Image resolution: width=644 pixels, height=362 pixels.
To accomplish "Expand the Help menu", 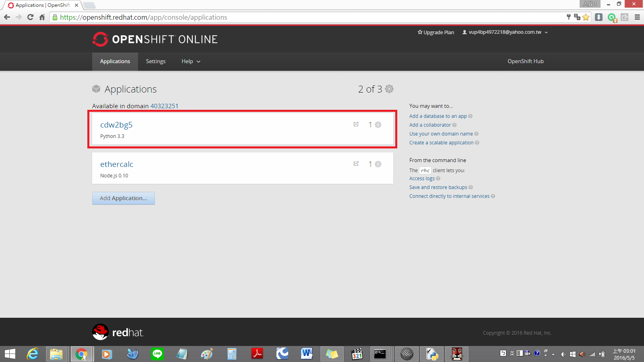I will 191,62.
